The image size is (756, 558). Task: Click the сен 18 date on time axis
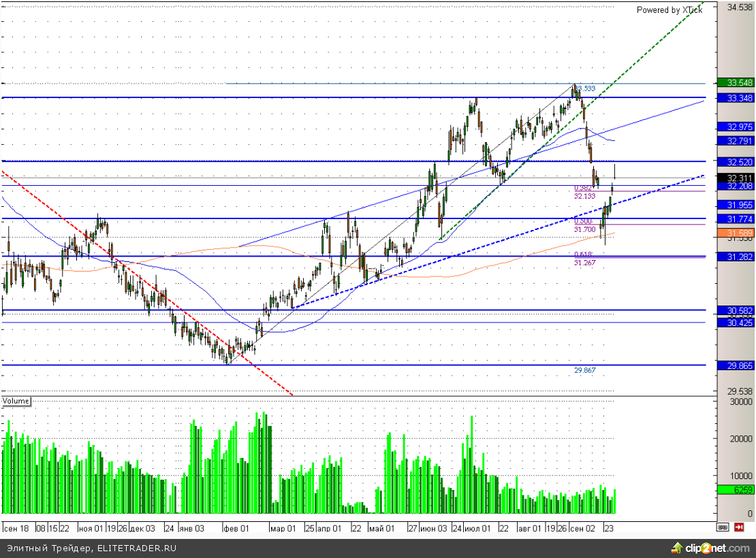[x=16, y=527]
